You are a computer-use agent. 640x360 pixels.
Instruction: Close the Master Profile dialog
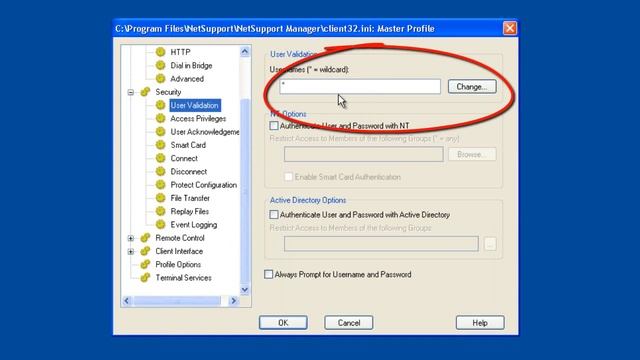(509, 28)
